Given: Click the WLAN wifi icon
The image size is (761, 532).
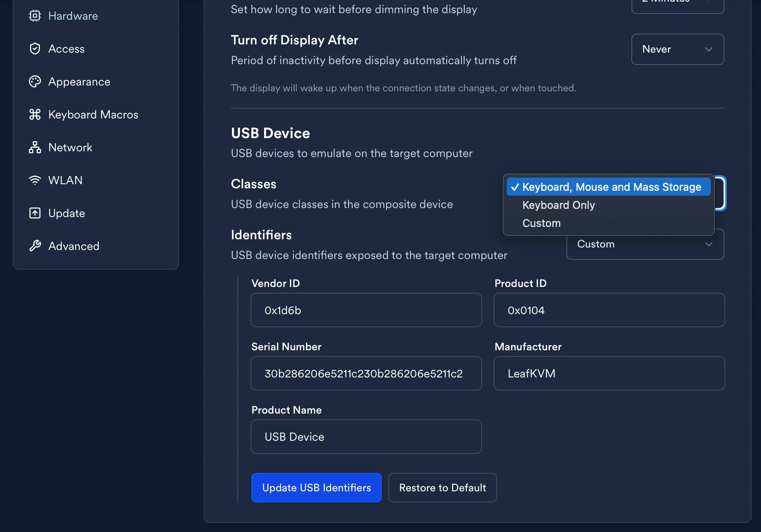Looking at the screenshot, I should pyautogui.click(x=35, y=180).
